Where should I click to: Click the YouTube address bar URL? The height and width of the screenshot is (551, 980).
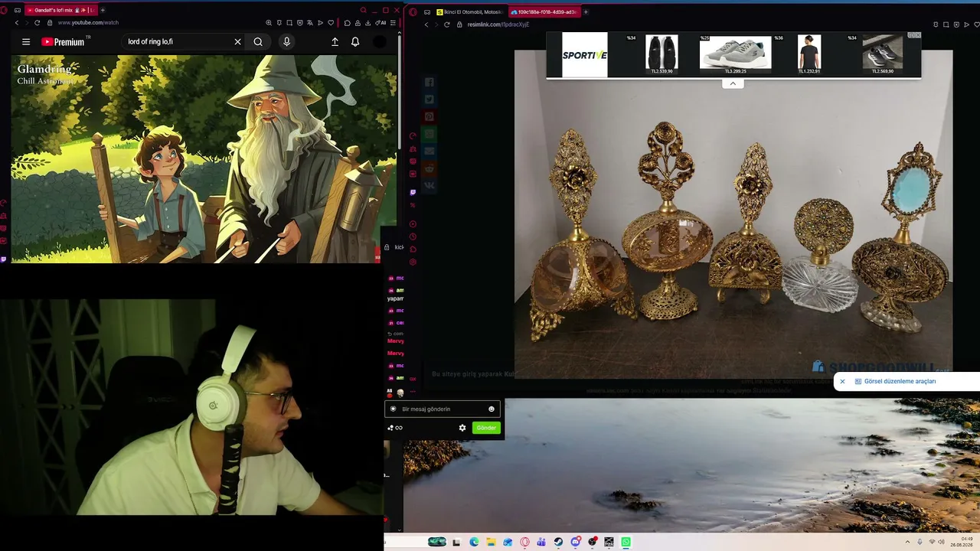[88, 23]
